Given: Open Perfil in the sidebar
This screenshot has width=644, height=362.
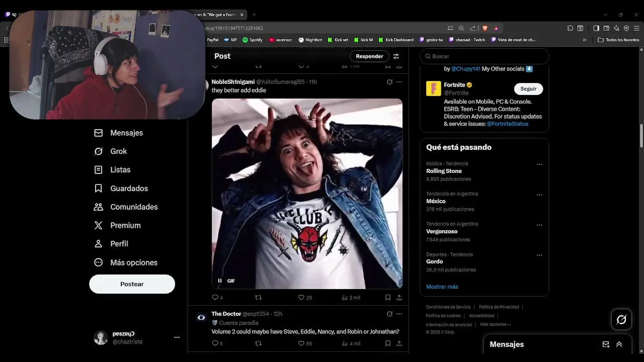Looking at the screenshot, I should coord(111,244).
